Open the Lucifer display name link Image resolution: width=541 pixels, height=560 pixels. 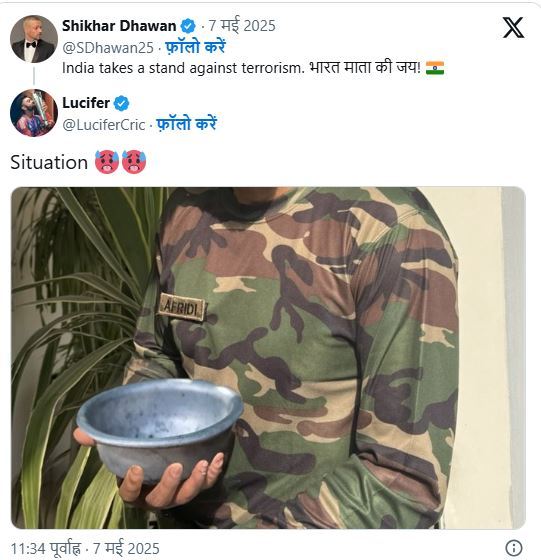[86, 103]
